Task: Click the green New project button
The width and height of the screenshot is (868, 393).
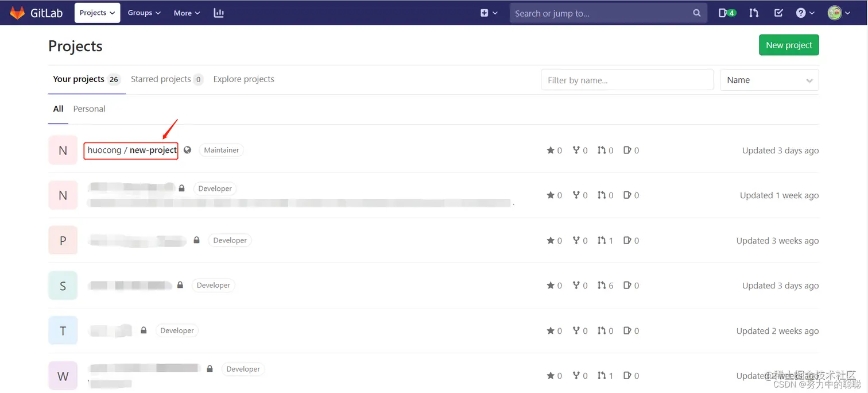Action: pyautogui.click(x=789, y=45)
